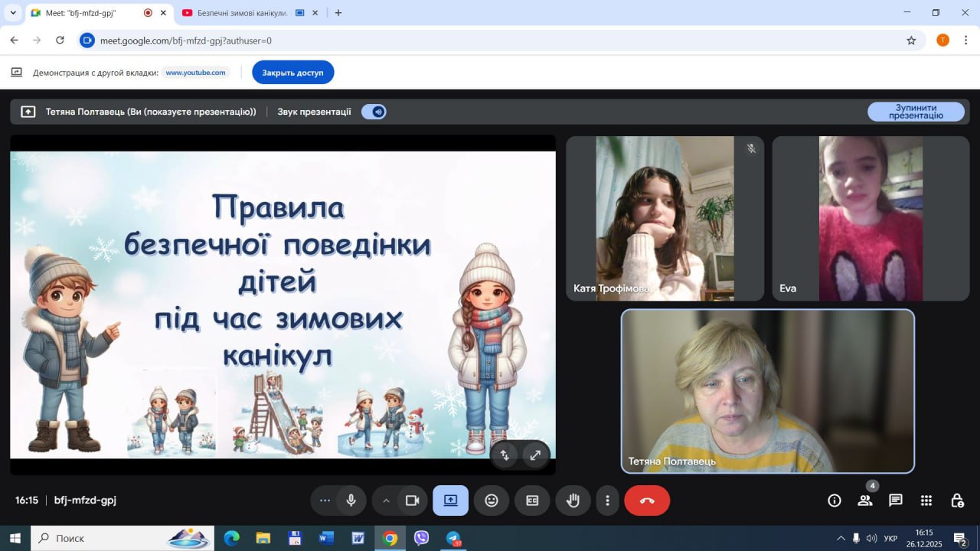Open the send reaction emoji menu
This screenshot has width=980, height=551.
point(492,500)
